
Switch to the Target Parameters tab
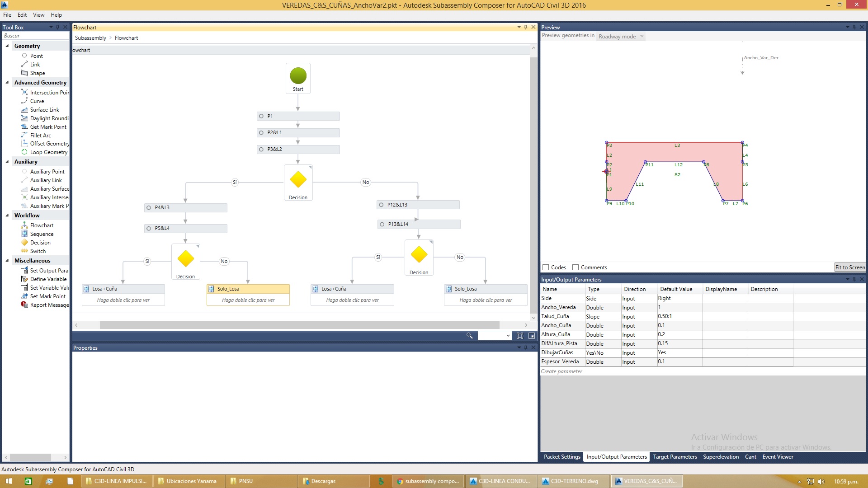coord(675,457)
